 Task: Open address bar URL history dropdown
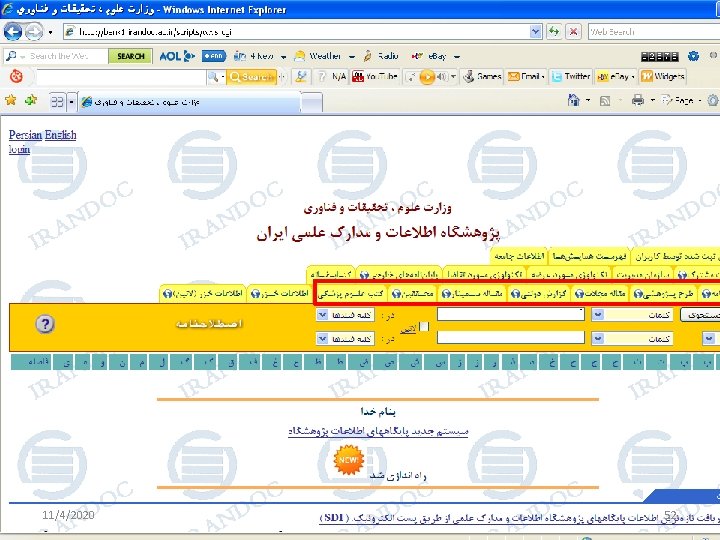pos(535,32)
